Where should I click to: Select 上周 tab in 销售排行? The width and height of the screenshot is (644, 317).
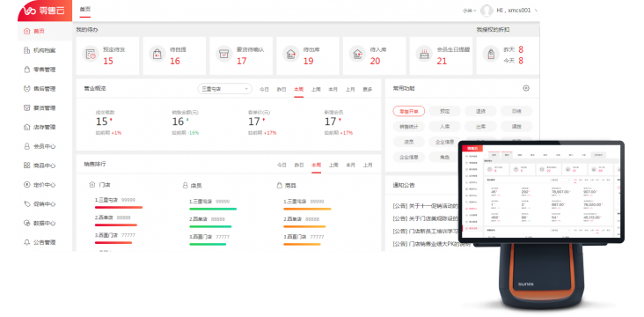click(x=333, y=165)
